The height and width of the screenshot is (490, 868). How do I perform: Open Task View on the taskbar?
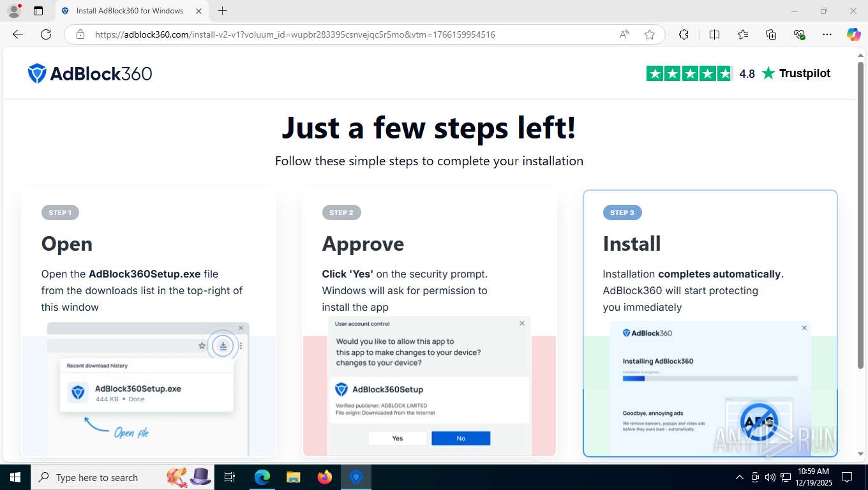point(230,477)
